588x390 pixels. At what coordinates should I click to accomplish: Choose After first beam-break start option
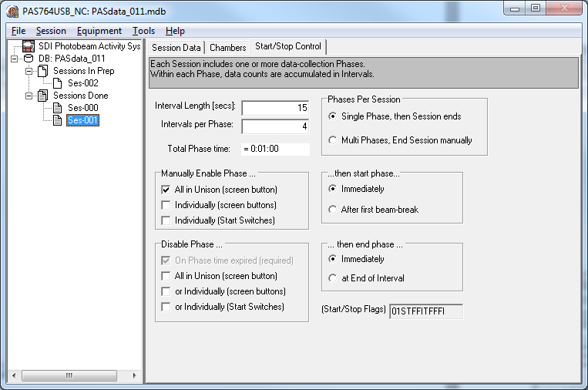333,210
